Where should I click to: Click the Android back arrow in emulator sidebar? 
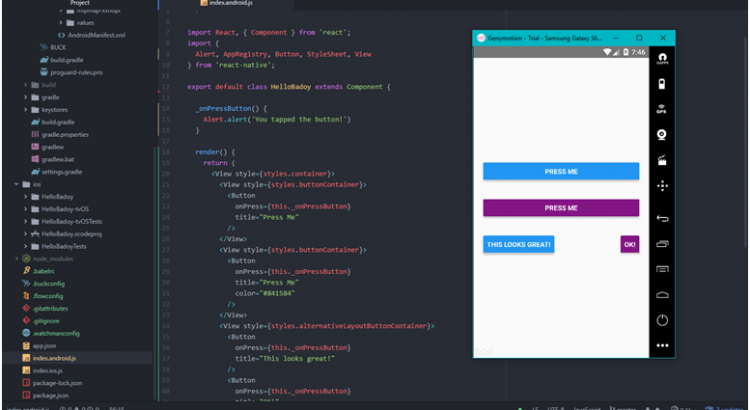click(x=661, y=218)
